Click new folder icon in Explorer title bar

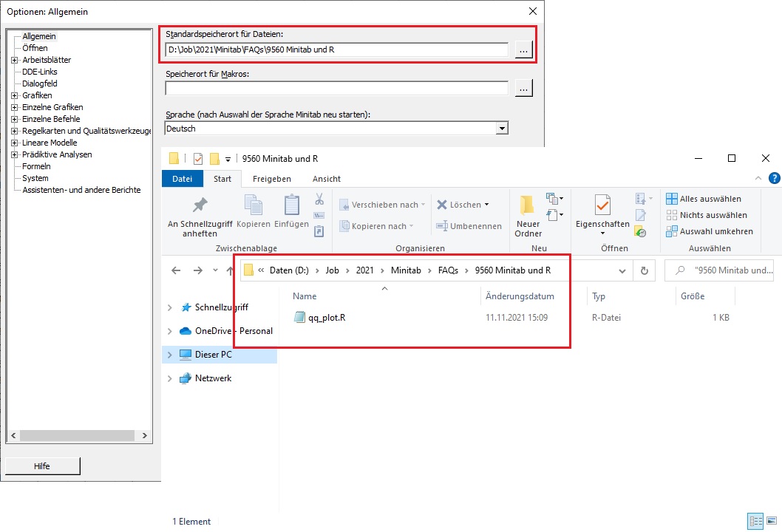point(214,159)
